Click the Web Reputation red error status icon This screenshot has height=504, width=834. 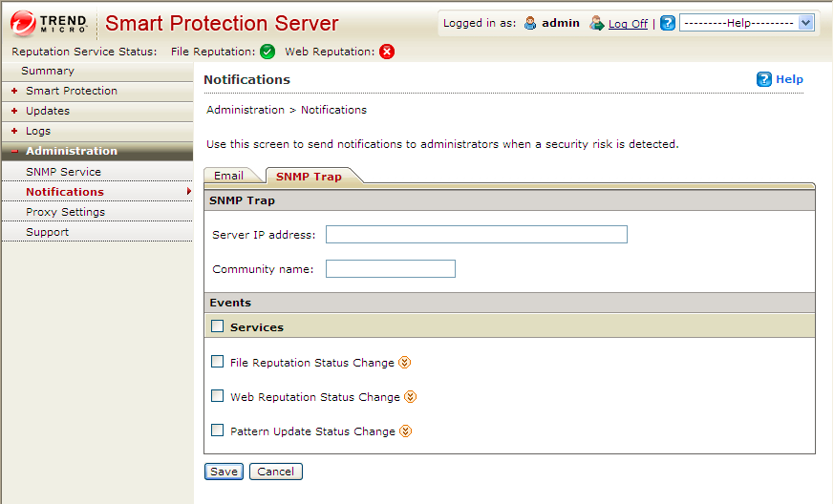[x=387, y=52]
